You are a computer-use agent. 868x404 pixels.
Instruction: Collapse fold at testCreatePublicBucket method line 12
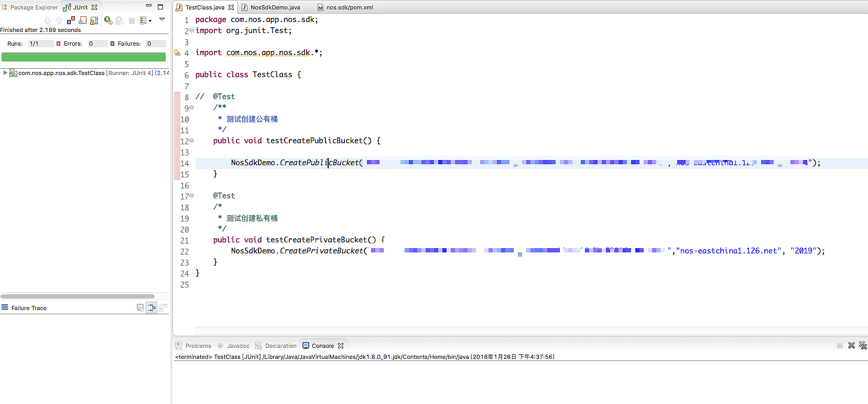point(192,141)
